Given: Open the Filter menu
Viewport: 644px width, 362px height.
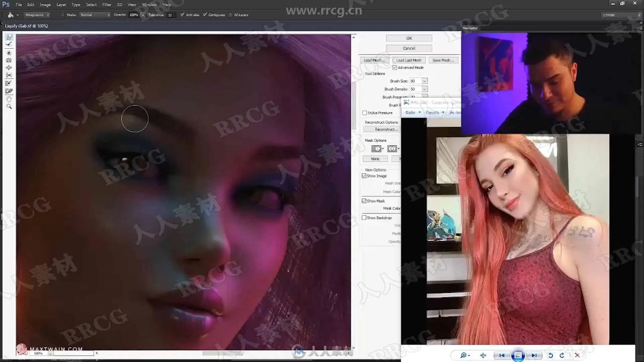Looking at the screenshot, I should pyautogui.click(x=107, y=5).
